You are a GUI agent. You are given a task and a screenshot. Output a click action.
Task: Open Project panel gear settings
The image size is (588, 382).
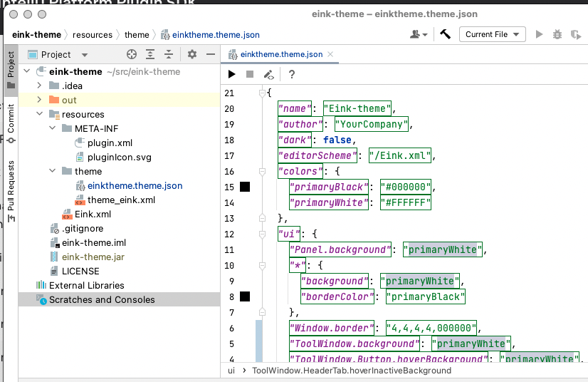coord(192,54)
